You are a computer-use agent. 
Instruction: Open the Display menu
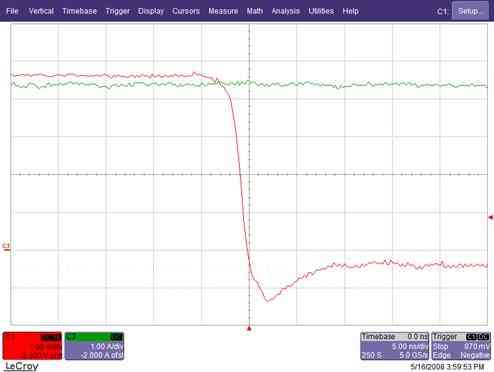(x=151, y=11)
